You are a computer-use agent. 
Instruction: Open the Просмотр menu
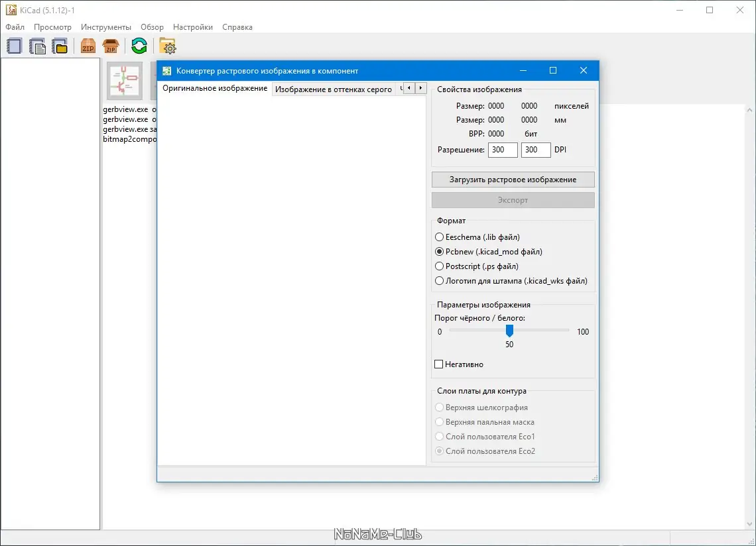point(52,27)
